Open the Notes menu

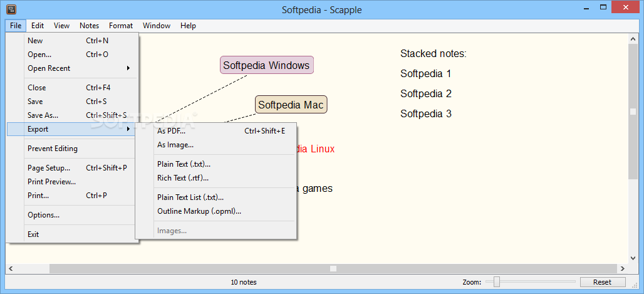click(89, 26)
